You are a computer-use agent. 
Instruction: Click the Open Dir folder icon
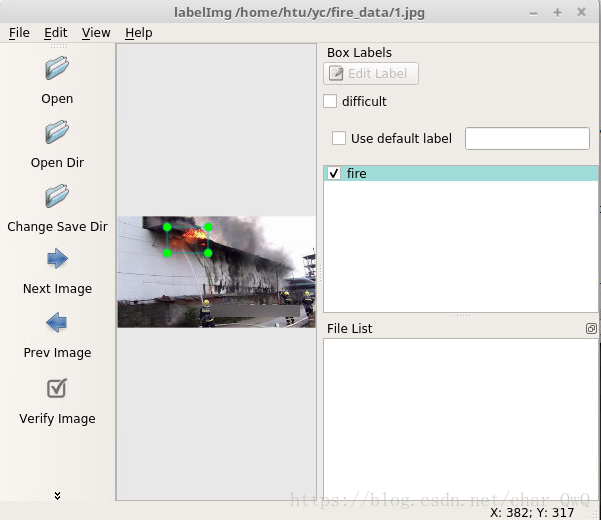[x=57, y=132]
